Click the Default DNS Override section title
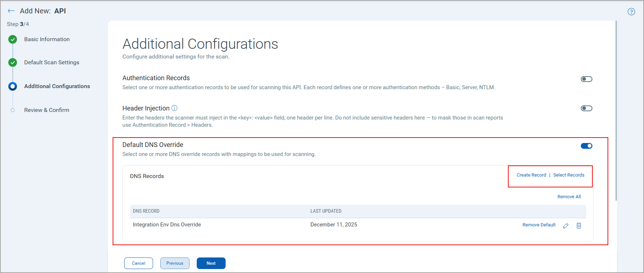The width and height of the screenshot is (644, 273). (153, 145)
